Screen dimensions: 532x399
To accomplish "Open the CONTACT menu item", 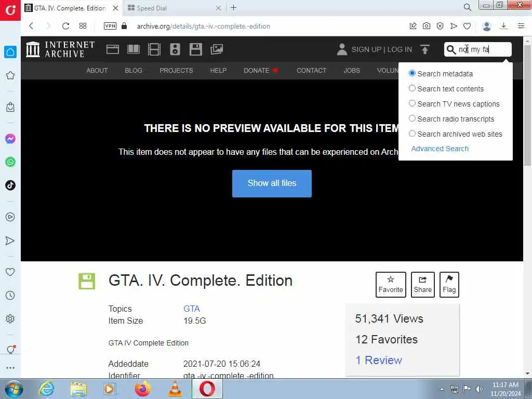I will tap(312, 71).
